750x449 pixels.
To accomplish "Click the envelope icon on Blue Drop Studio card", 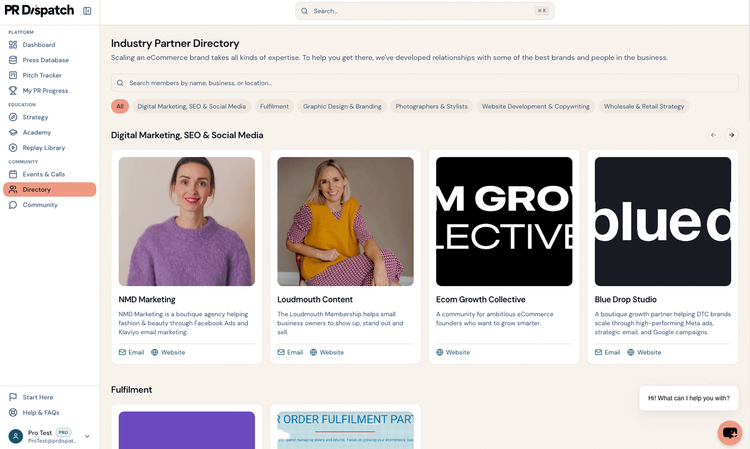I will [598, 352].
